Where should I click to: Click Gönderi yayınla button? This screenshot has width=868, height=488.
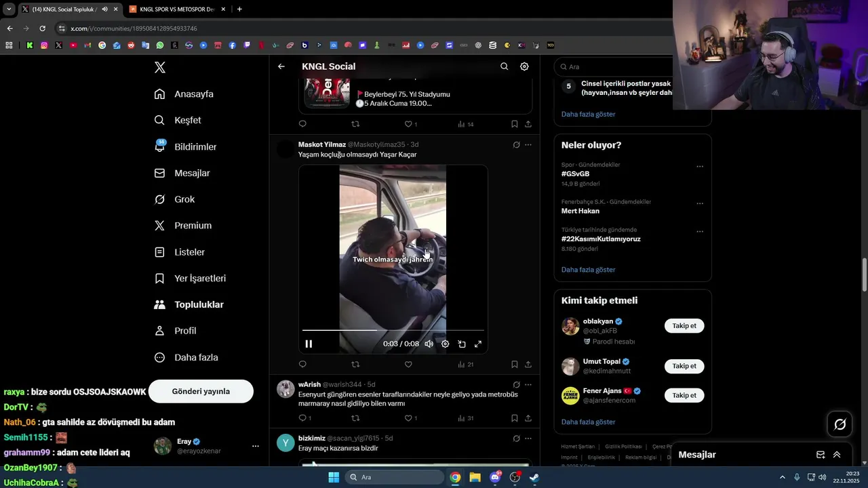pos(201,391)
